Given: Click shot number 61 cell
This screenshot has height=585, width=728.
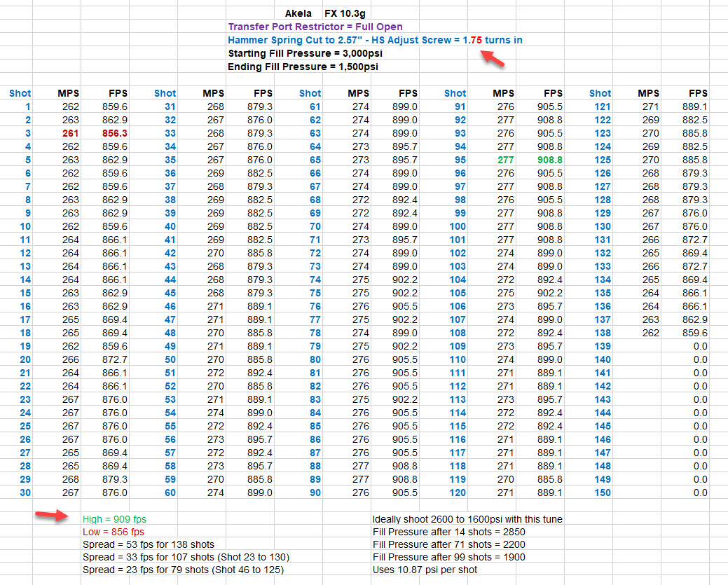Looking at the screenshot, I should tap(315, 106).
